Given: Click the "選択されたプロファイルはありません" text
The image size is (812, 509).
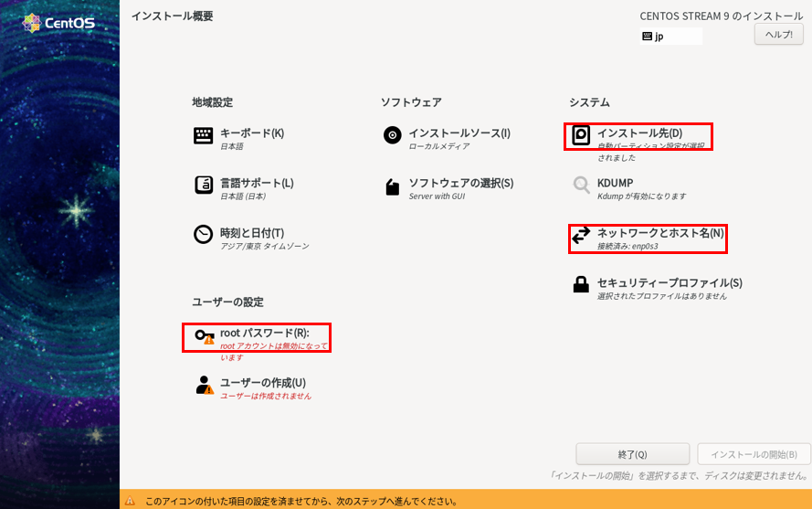Looking at the screenshot, I should click(662, 296).
